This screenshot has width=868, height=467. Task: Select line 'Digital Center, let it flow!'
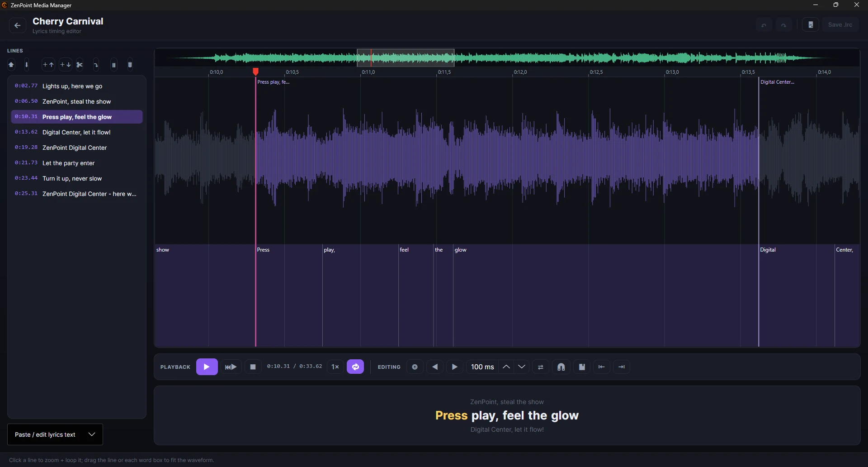pyautogui.click(x=77, y=132)
